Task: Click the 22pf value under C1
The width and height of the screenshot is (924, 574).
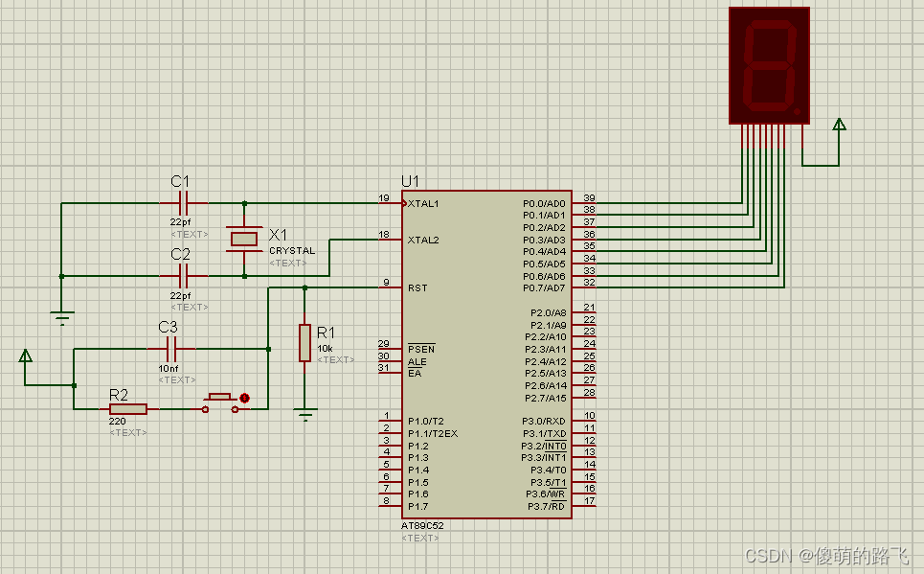Action: click(180, 222)
